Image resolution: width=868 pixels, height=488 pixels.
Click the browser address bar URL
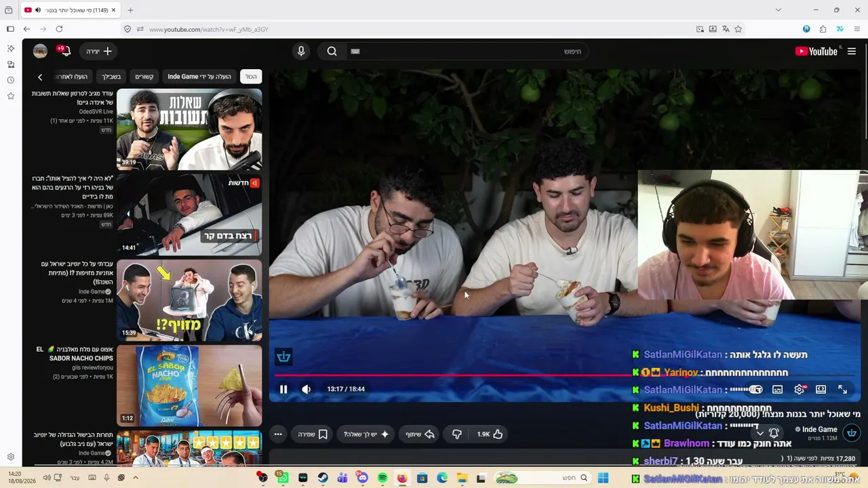click(x=209, y=30)
